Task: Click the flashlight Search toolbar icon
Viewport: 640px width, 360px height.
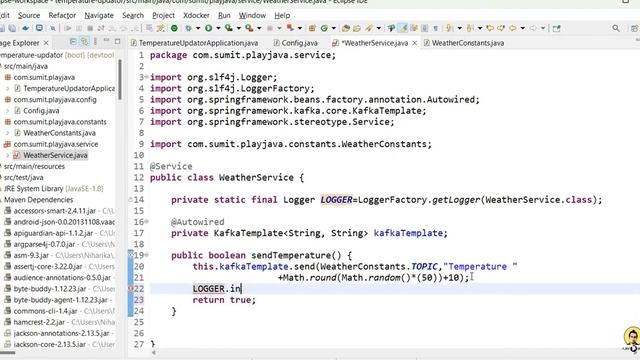Action: [x=369, y=28]
